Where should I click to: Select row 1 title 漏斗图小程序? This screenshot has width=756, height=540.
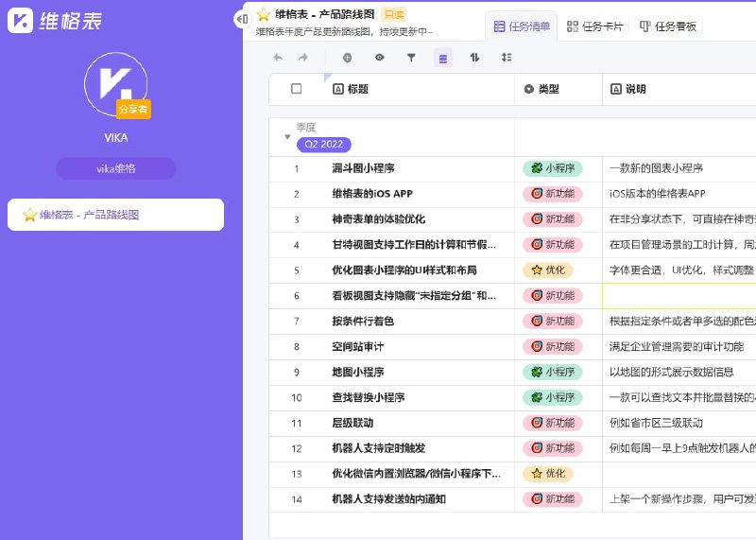[363, 168]
